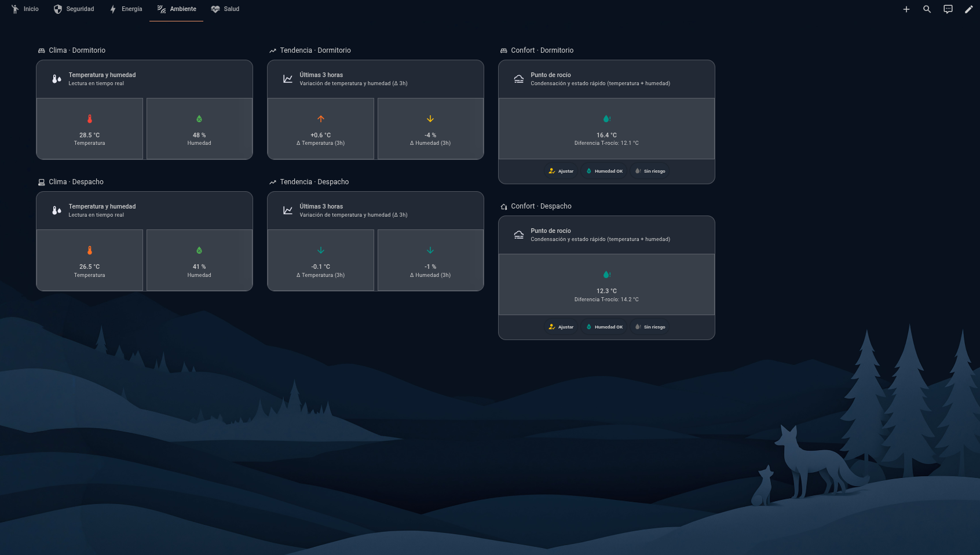Open the Inicio tab

point(25,9)
